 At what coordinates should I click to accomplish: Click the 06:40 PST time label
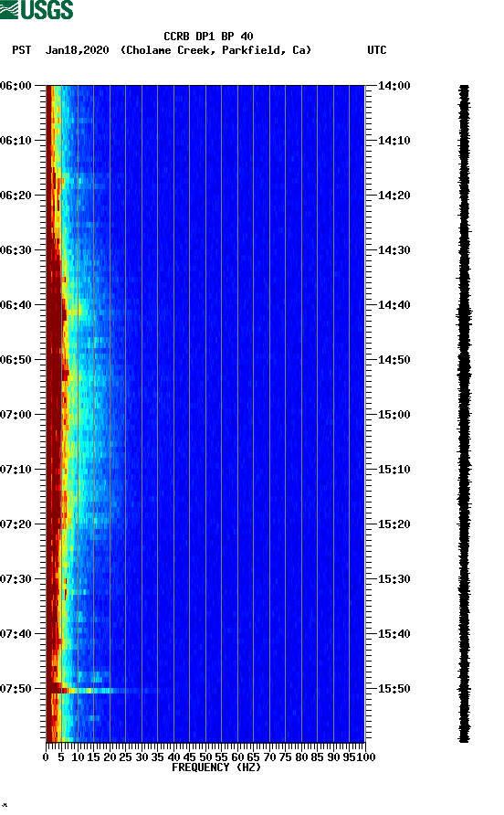16,305
